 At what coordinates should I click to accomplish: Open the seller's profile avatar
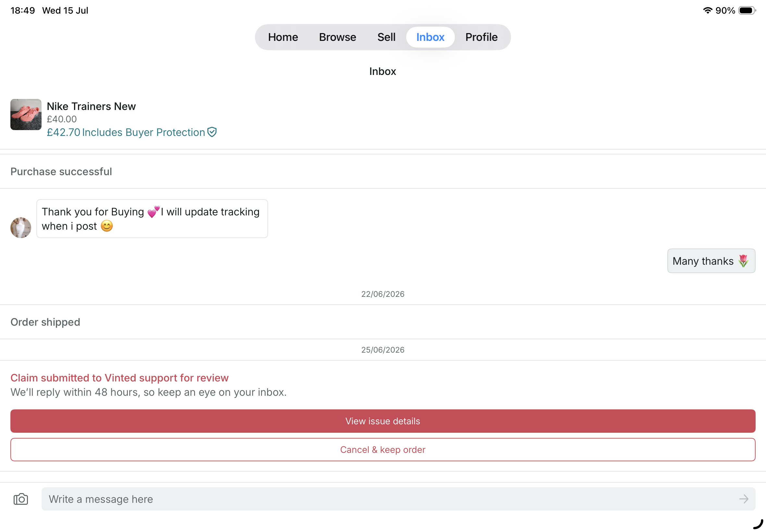[21, 228]
